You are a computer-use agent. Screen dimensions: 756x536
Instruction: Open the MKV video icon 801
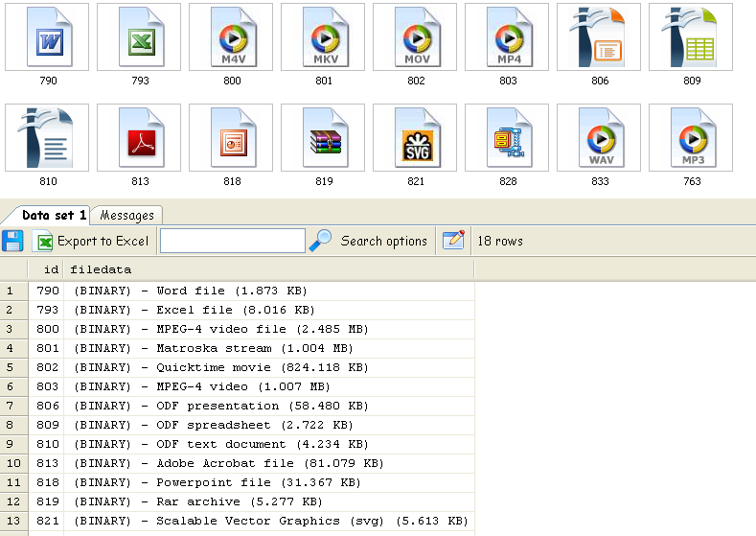point(323,37)
